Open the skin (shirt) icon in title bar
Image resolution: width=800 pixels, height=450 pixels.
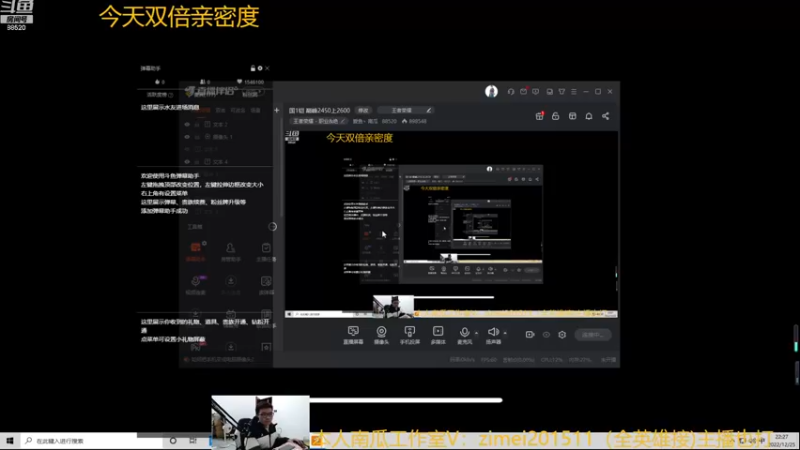pyautogui.click(x=562, y=92)
